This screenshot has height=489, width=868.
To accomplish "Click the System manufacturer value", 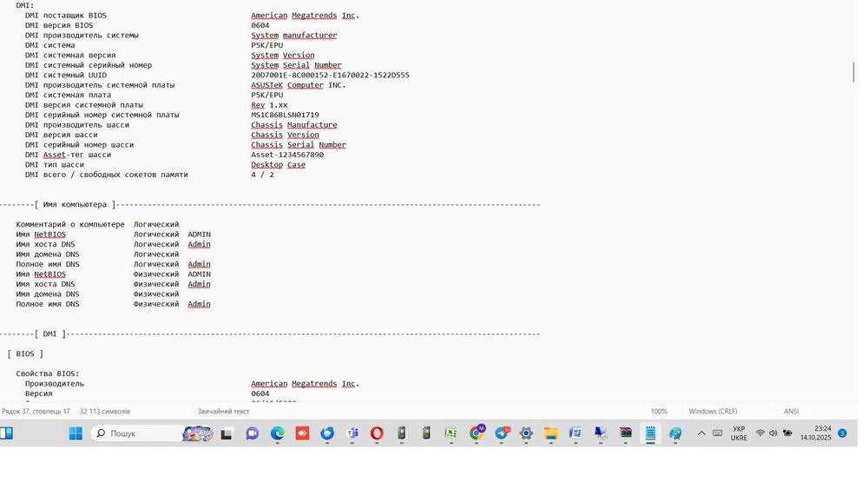I will click(x=294, y=36).
